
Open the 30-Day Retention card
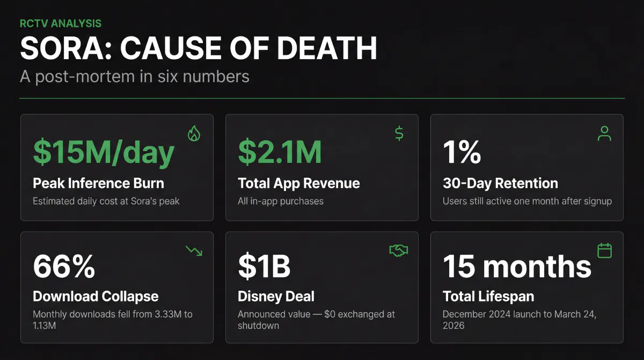point(526,167)
